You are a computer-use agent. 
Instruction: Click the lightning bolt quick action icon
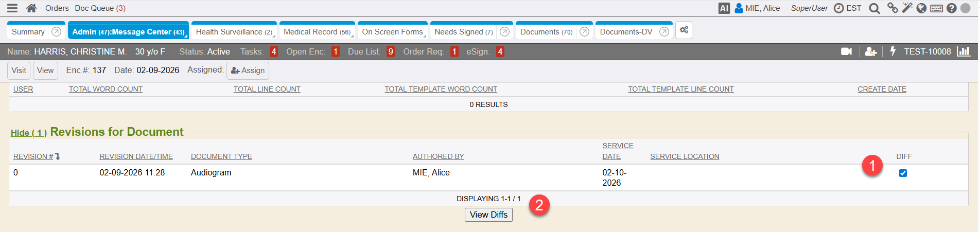click(x=893, y=51)
